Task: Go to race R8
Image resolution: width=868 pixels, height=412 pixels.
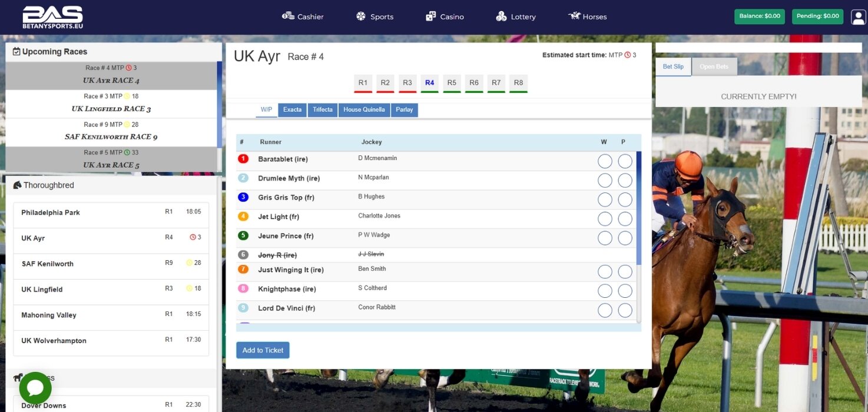Action: 518,83
